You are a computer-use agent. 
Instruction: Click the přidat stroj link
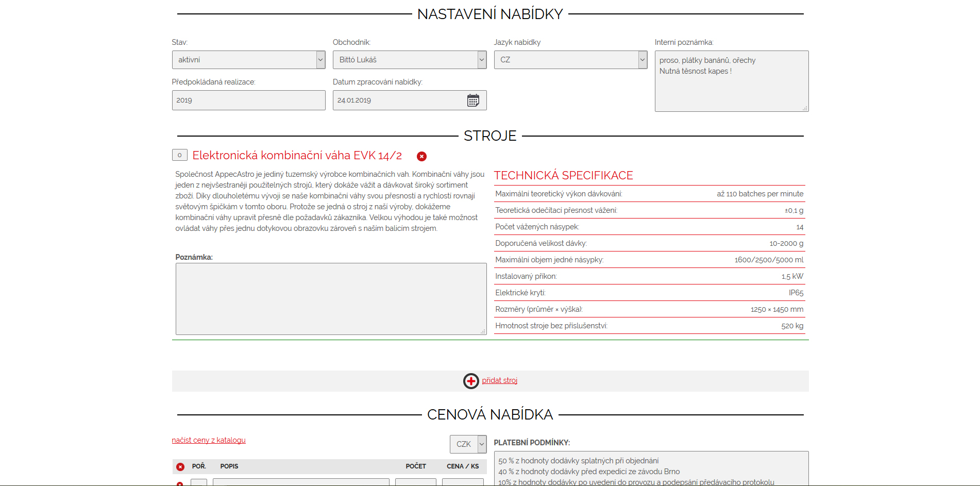pyautogui.click(x=500, y=380)
